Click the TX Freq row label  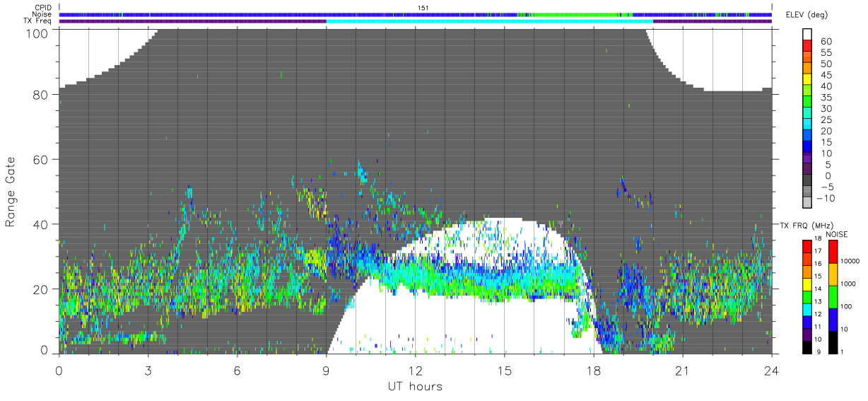pos(38,21)
